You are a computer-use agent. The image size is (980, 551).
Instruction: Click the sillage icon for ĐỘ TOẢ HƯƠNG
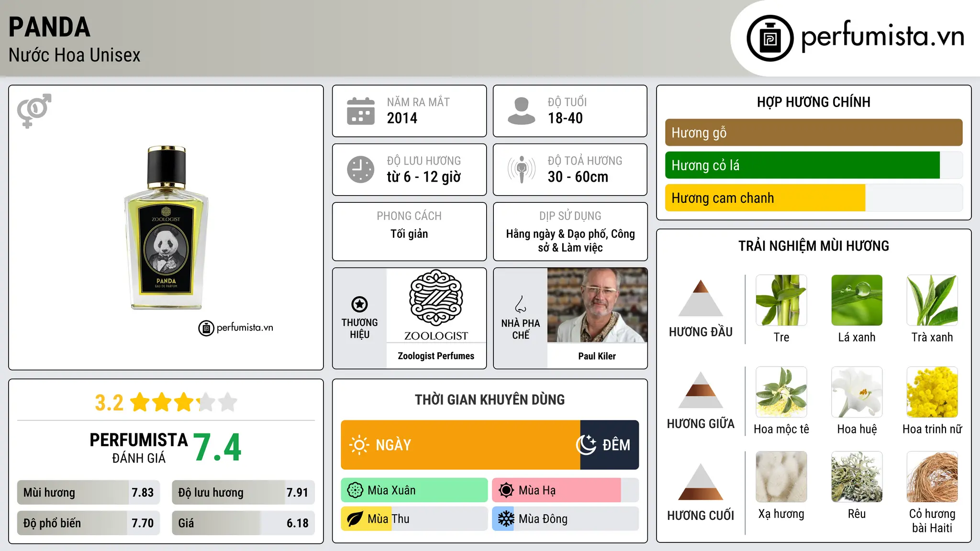click(521, 169)
